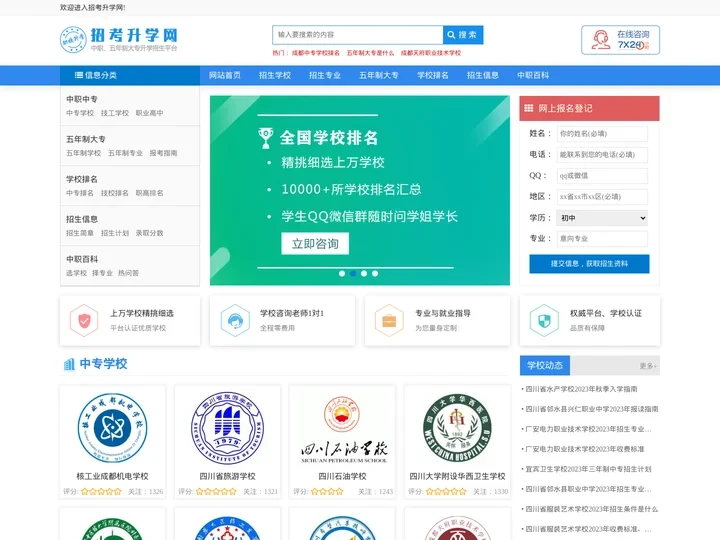Image resolution: width=720 pixels, height=540 pixels.
Task: Open the 在线咨询 7X24 customer service badge
Action: coord(620,40)
